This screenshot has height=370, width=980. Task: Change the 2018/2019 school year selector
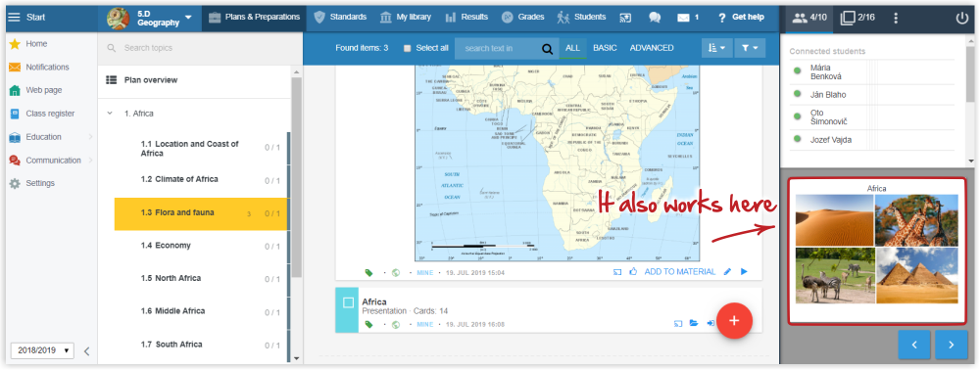coord(42,350)
